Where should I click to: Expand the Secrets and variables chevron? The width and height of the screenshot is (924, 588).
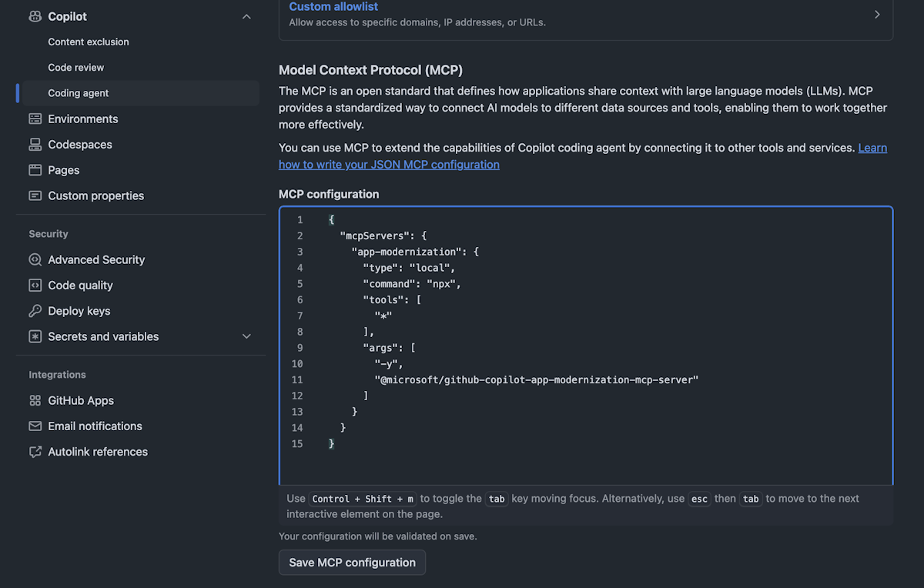246,336
